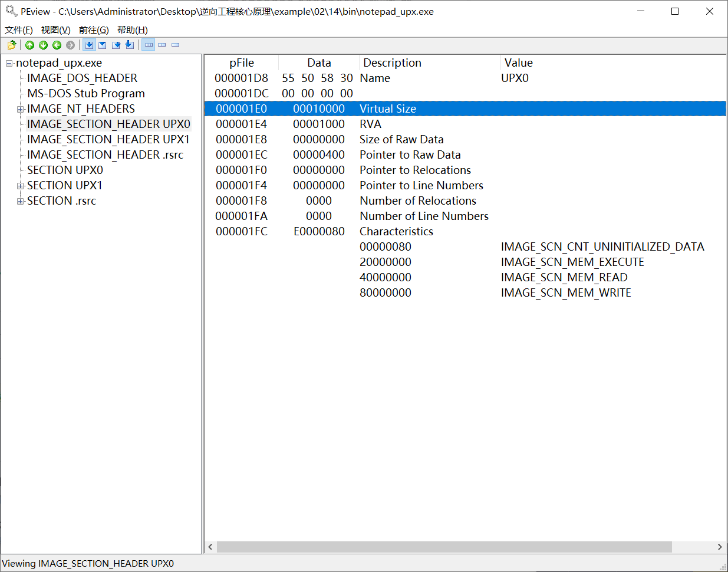
Task: Collapse the notepad_upx.exe root node
Action: tap(9, 63)
